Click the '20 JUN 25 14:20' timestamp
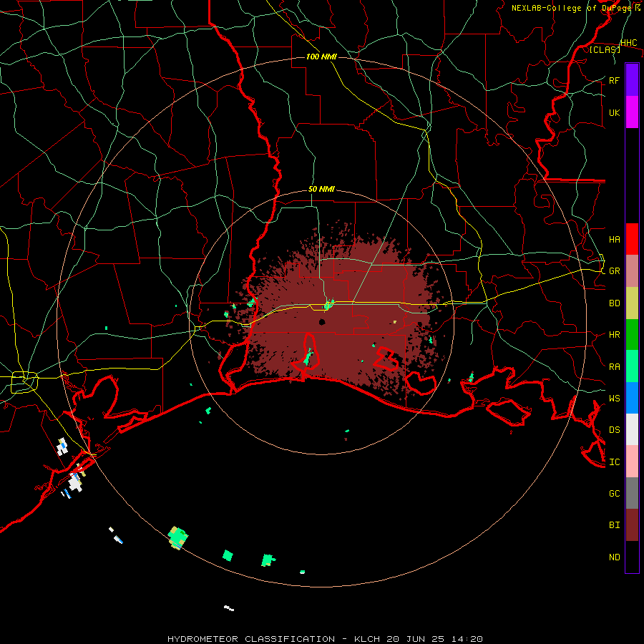 coord(434,639)
